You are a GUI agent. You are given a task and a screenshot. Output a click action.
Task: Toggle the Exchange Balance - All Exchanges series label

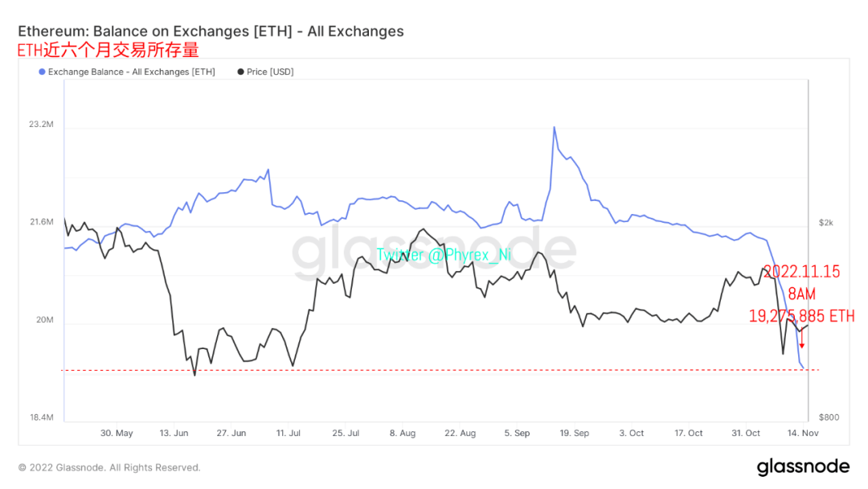tap(131, 72)
